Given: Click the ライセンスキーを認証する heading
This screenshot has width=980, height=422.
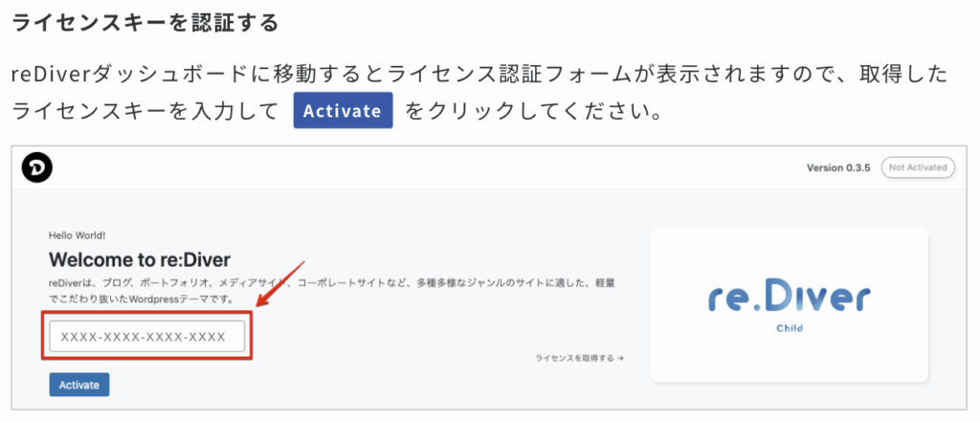Looking at the screenshot, I should [x=145, y=24].
